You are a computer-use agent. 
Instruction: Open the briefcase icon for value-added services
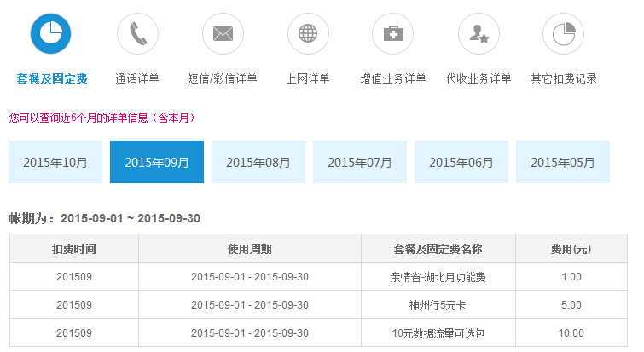click(393, 33)
